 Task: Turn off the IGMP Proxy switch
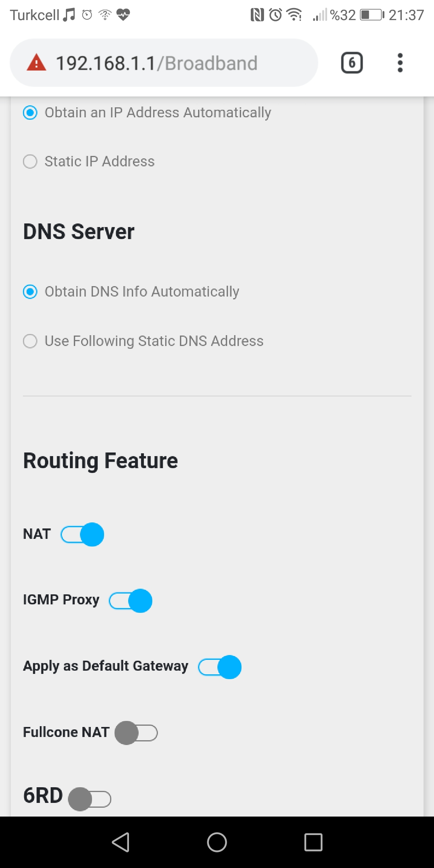131,601
